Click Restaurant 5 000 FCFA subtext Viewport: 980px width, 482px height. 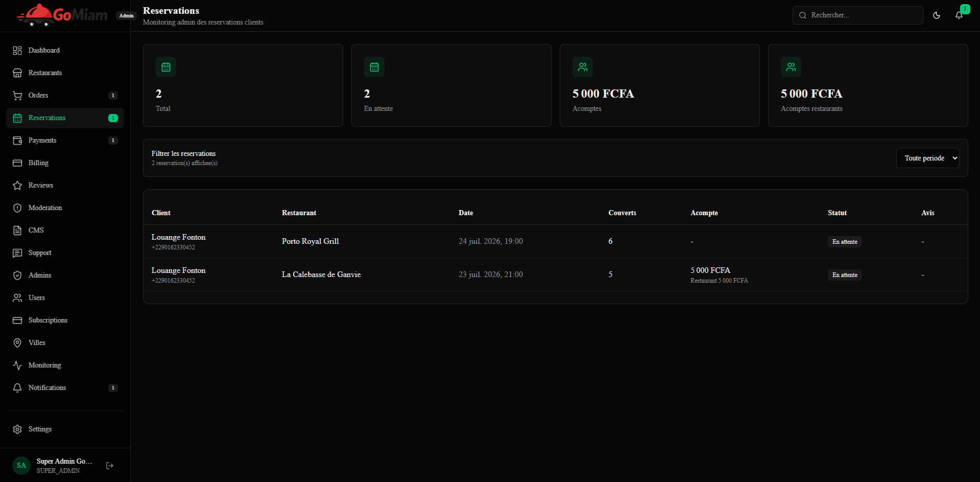pyautogui.click(x=719, y=281)
